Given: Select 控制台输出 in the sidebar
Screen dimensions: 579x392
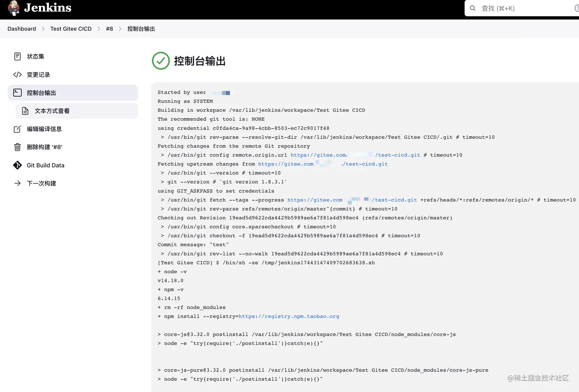Looking at the screenshot, I should (73, 93).
